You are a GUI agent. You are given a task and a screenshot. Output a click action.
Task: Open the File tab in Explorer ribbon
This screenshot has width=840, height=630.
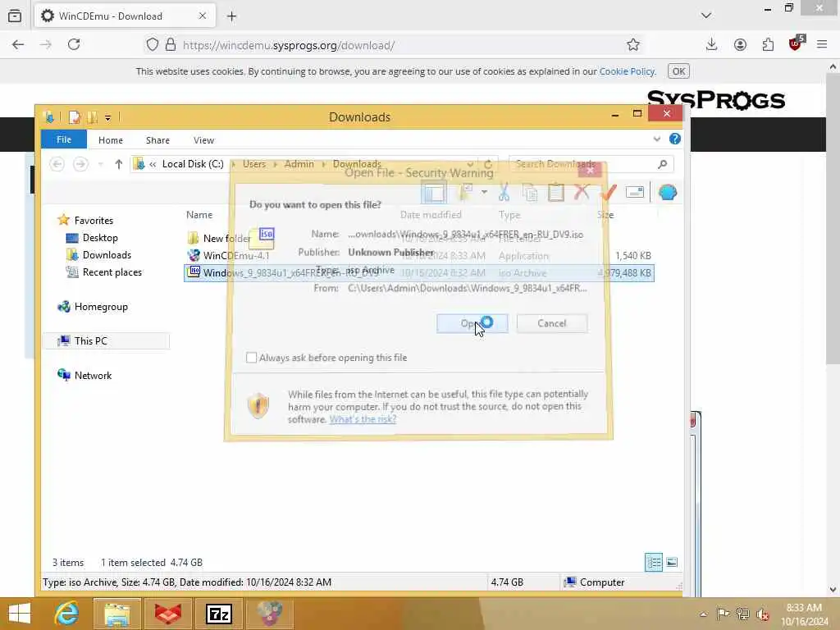pos(64,139)
